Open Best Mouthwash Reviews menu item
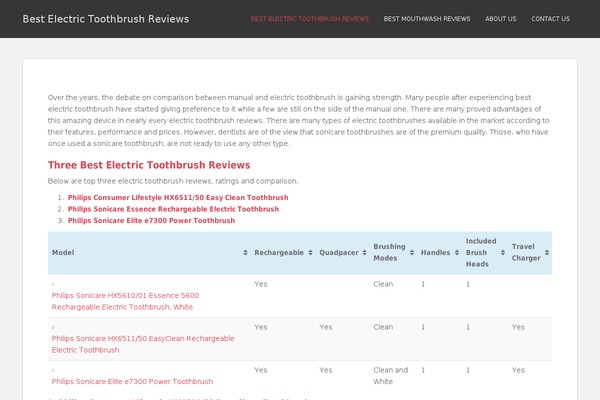The image size is (600, 400). [x=427, y=19]
